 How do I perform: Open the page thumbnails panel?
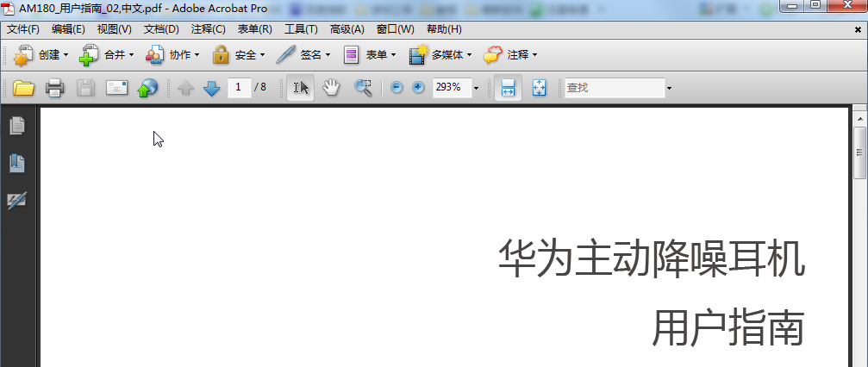[17, 125]
